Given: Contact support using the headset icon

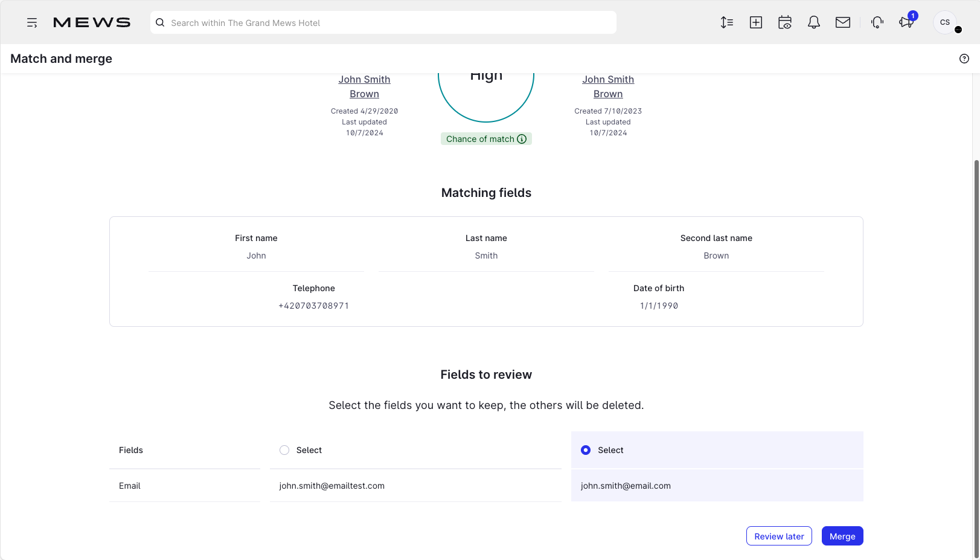Looking at the screenshot, I should (876, 22).
